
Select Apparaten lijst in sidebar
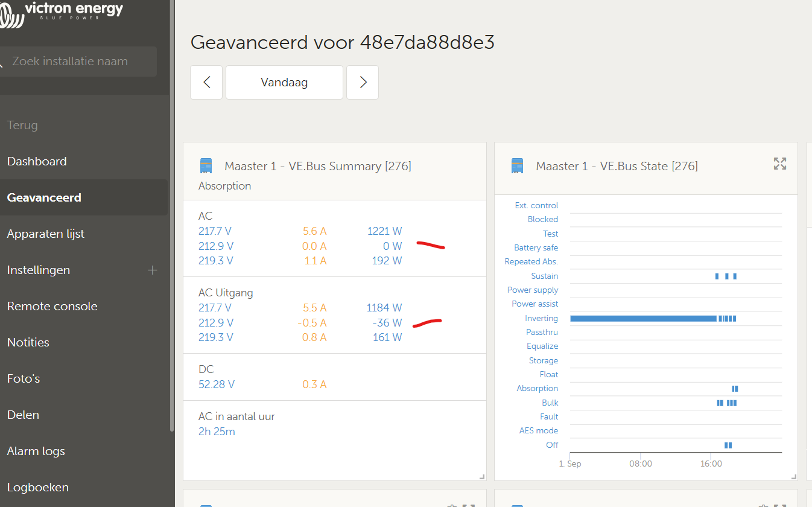46,234
